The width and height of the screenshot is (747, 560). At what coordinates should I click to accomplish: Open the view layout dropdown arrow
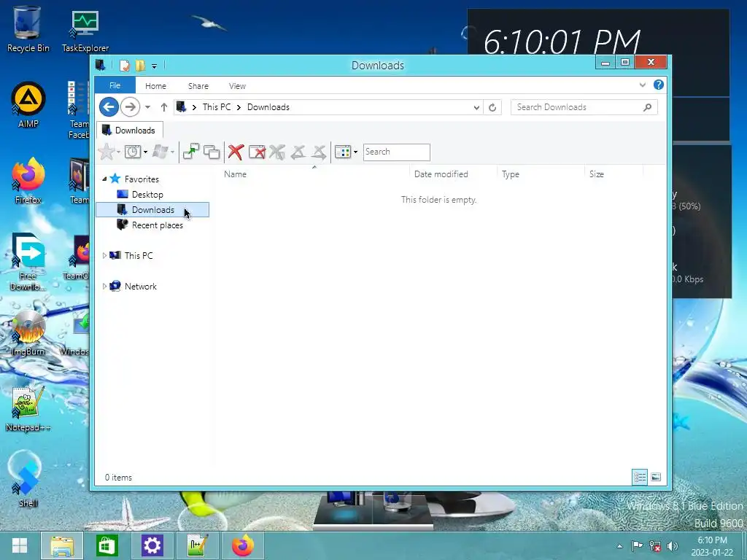tap(355, 152)
